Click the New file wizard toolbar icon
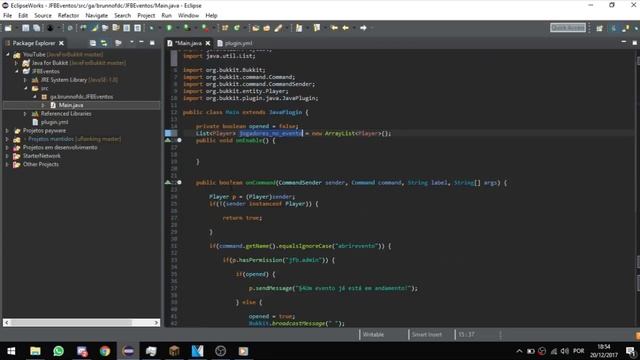 [8, 28]
